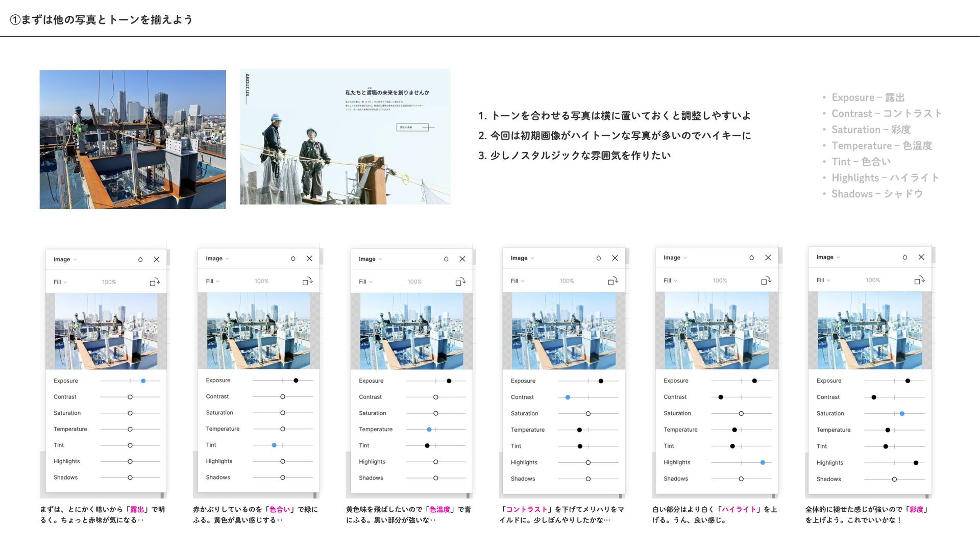Click rotate image icon in second Image panel
Screen dimensions: 980x551
point(307,281)
